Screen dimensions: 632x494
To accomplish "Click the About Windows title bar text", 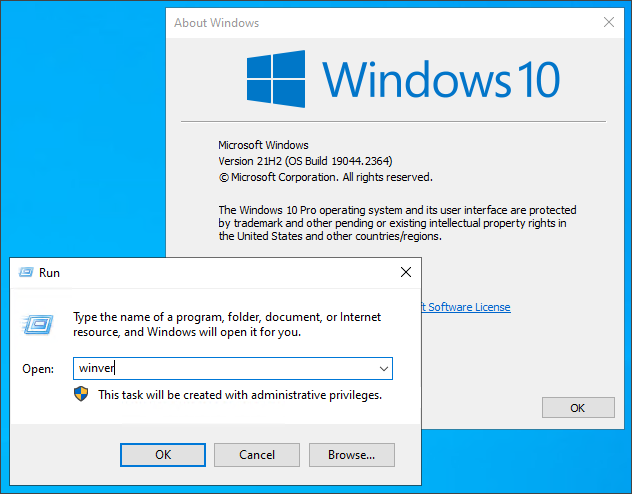I will (216, 23).
